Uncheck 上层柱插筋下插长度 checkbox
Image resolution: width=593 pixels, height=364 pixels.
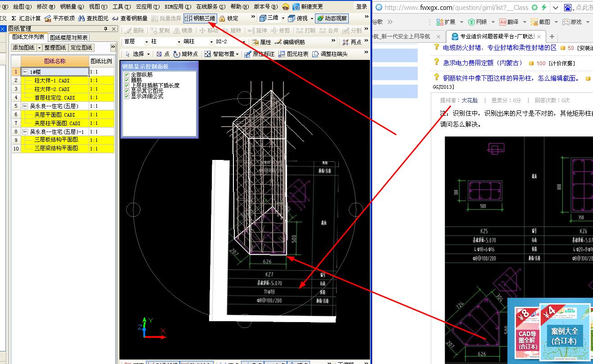127,85
